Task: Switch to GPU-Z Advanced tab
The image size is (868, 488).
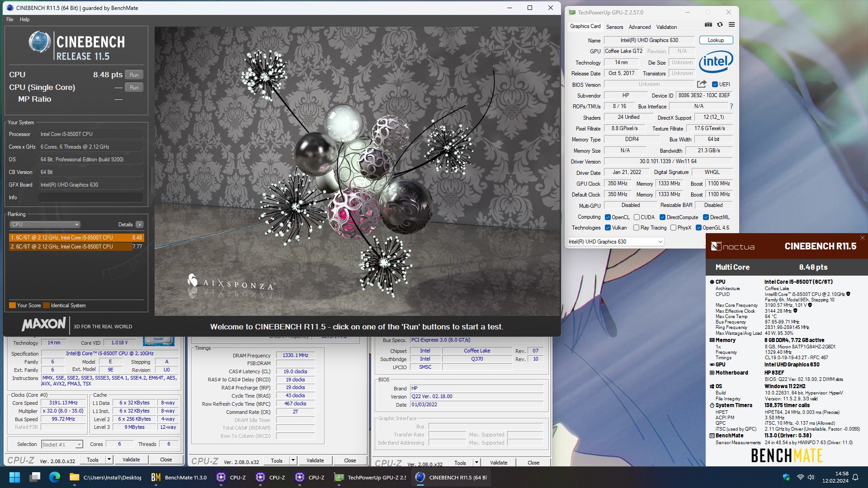Action: click(x=639, y=27)
